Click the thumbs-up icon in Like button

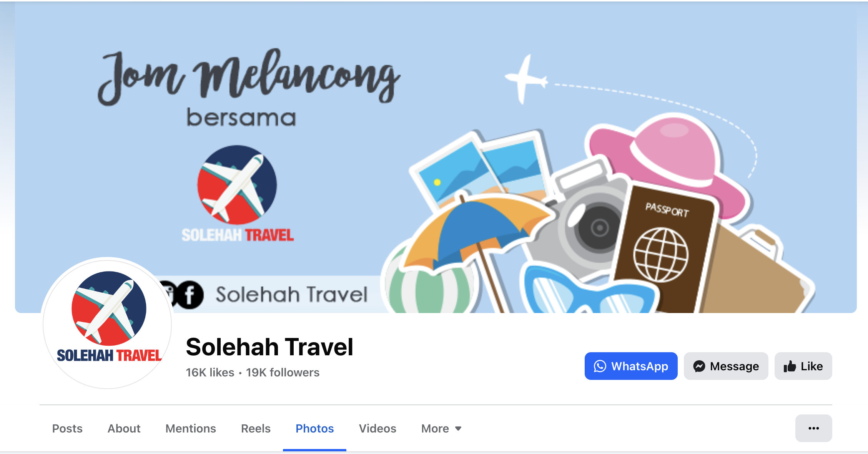point(790,366)
